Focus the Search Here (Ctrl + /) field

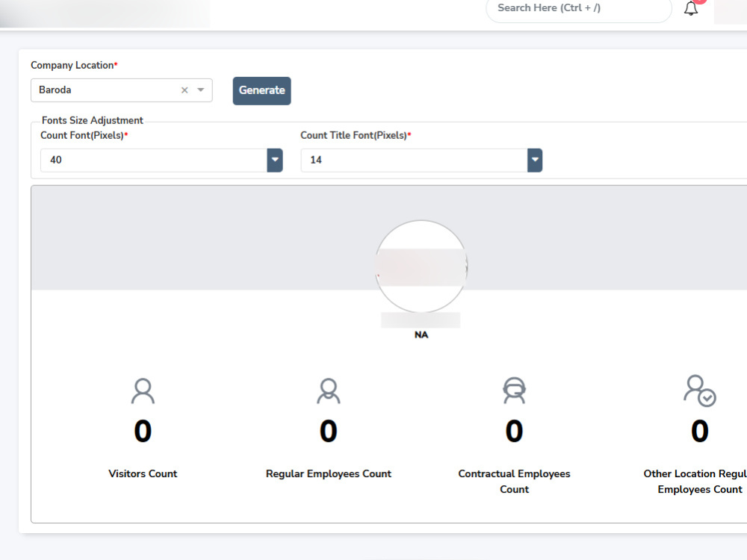pyautogui.click(x=578, y=8)
